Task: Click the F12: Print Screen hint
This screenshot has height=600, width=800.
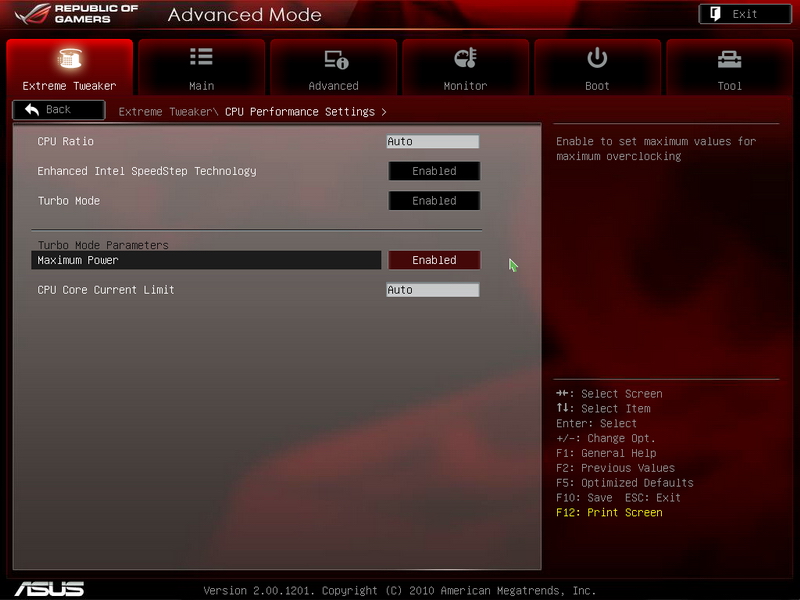Action: 609,512
